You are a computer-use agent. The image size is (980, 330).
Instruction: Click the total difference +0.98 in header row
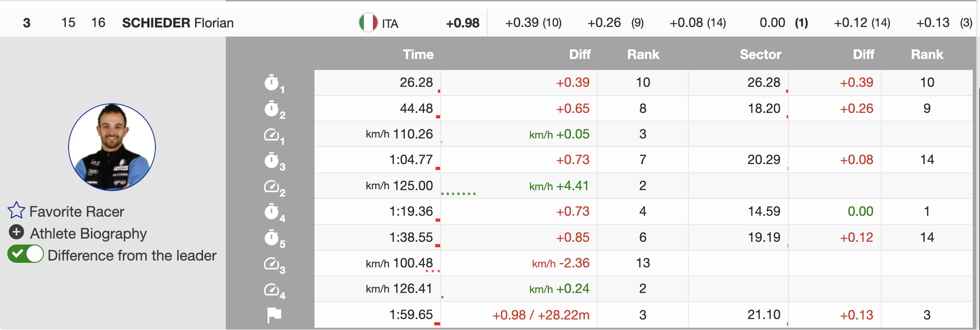click(x=463, y=23)
